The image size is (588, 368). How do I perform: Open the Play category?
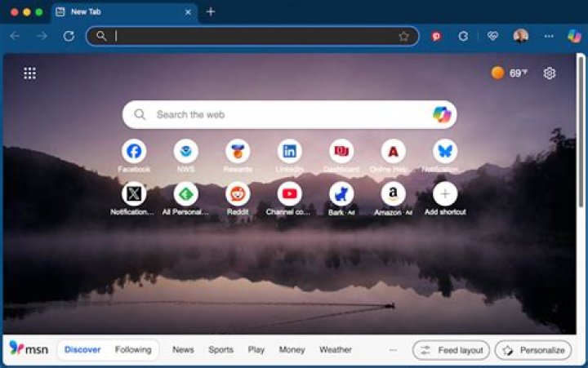coord(256,349)
